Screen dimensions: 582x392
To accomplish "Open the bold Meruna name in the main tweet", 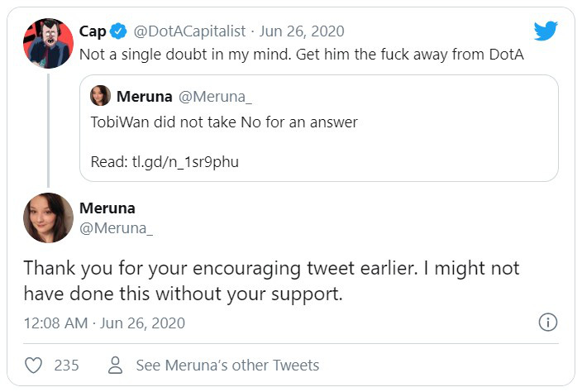I will click(107, 208).
